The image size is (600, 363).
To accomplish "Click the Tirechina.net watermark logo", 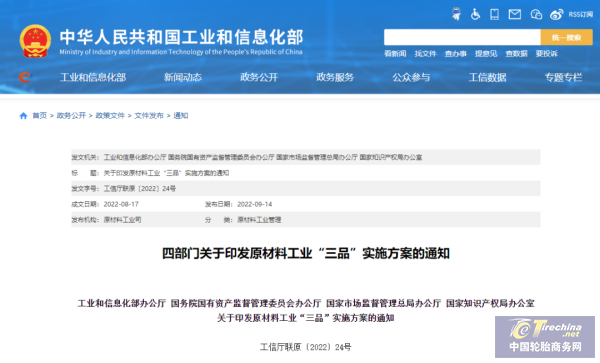I will click(545, 337).
